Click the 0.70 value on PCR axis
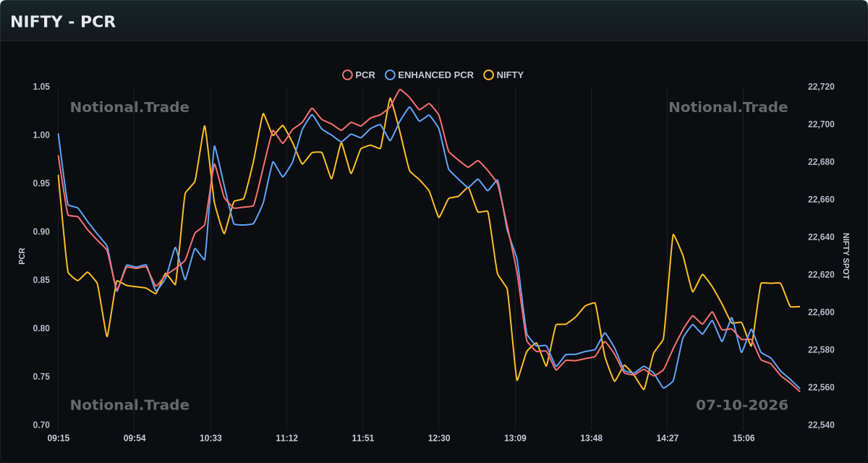The width and height of the screenshot is (868, 463). point(41,425)
